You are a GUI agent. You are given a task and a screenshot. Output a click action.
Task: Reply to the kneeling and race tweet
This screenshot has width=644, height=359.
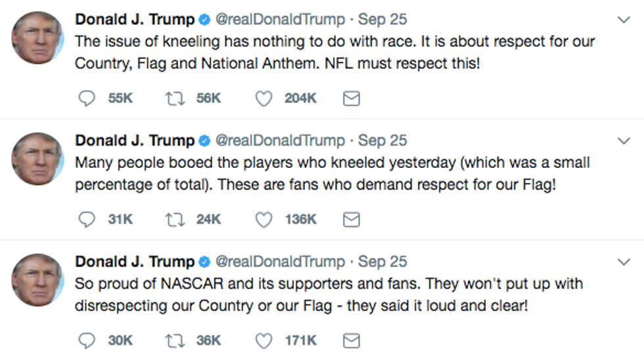click(x=87, y=98)
